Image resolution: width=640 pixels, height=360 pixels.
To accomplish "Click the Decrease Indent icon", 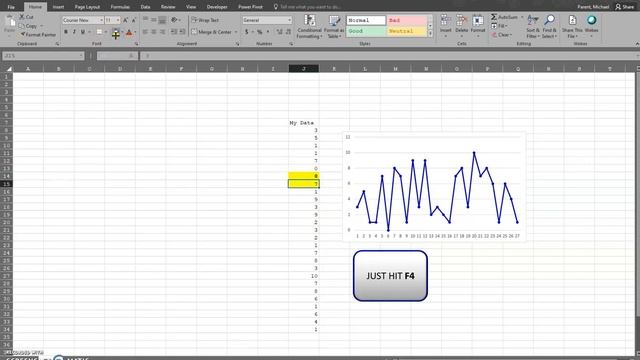I will pos(174,32).
